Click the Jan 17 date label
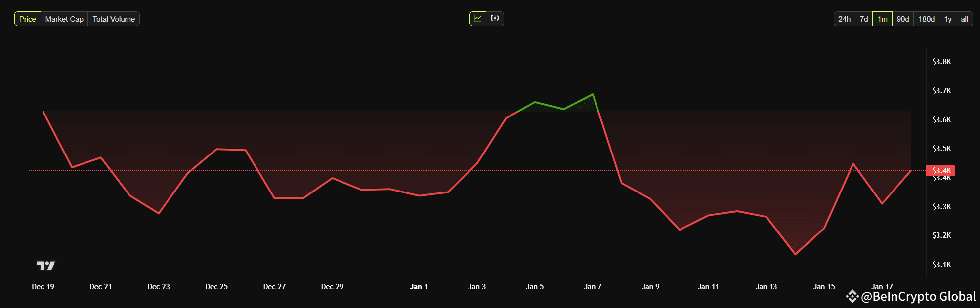The height and width of the screenshot is (308, 980). click(882, 287)
